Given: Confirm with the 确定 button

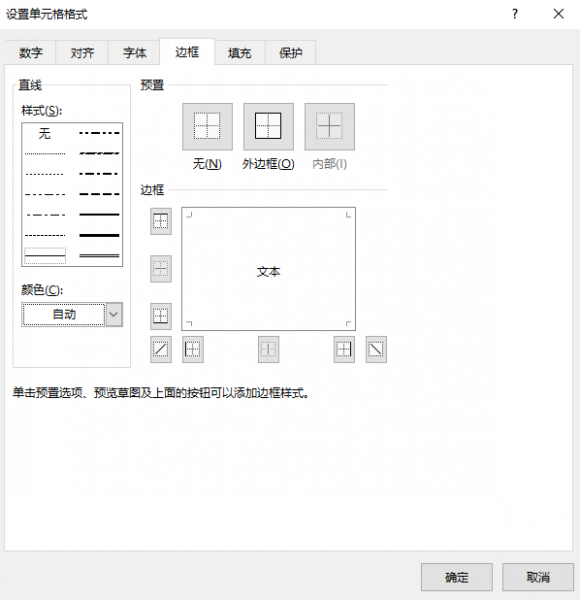Looking at the screenshot, I should click(457, 577).
